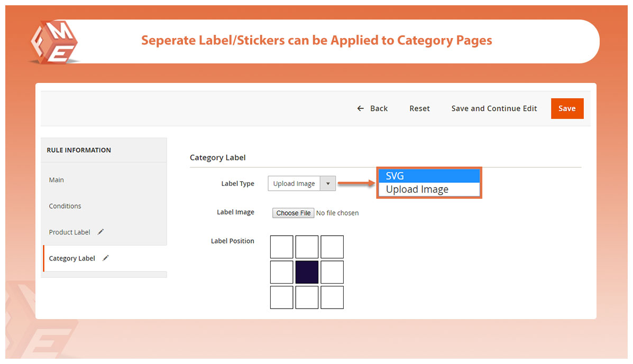Select the top-center label position box
Screen dimensions: 633x364
coord(307,247)
